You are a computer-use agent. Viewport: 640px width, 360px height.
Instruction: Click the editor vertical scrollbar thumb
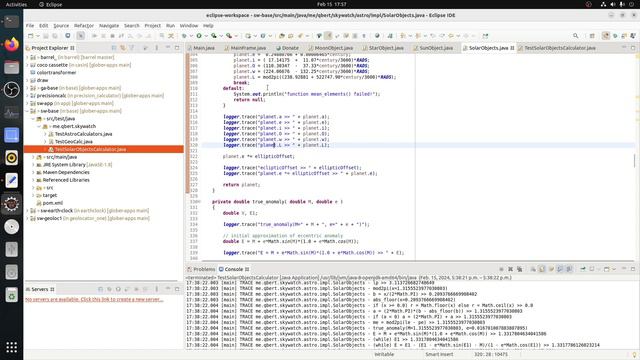coord(634,160)
